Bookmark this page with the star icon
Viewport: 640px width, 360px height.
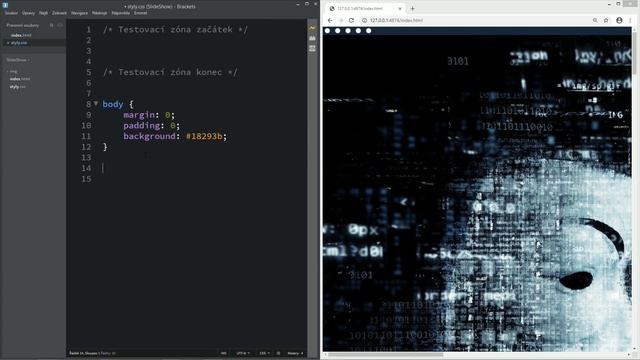(x=606, y=20)
